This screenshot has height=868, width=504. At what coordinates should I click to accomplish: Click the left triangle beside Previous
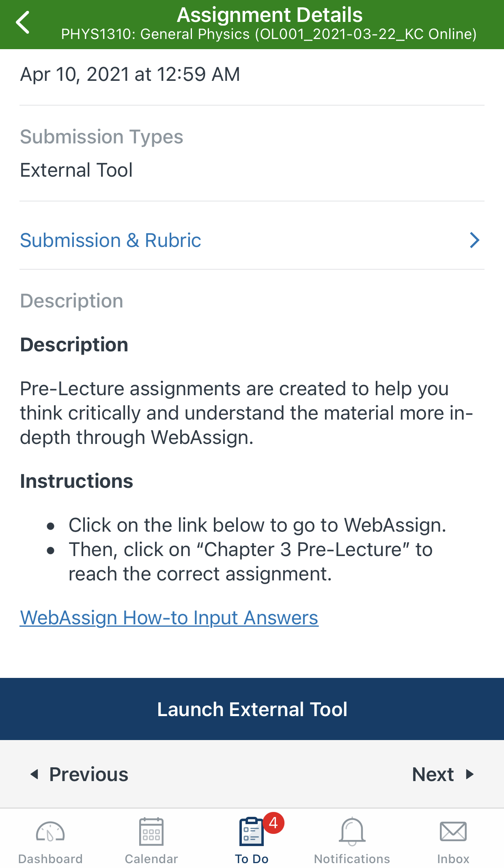pyautogui.click(x=35, y=774)
